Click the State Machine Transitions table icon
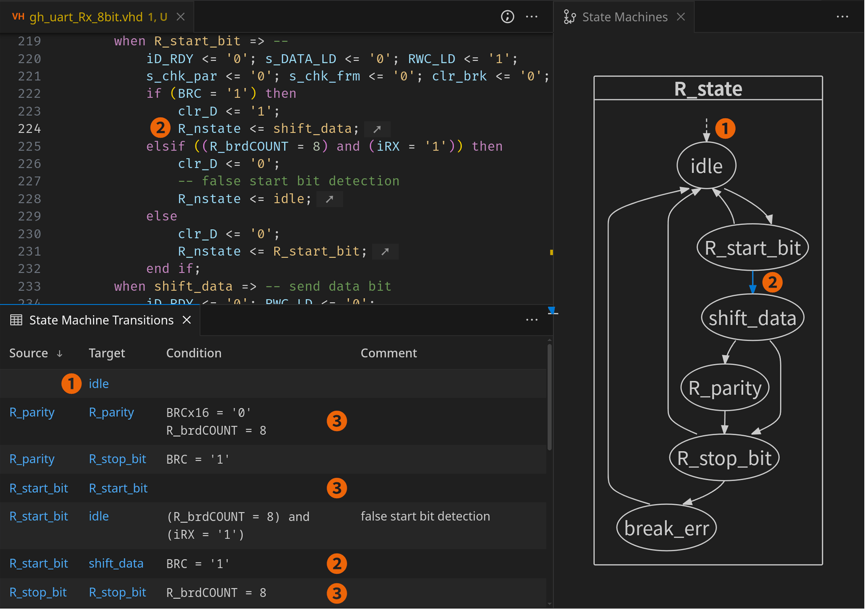The image size is (868, 609). (16, 320)
